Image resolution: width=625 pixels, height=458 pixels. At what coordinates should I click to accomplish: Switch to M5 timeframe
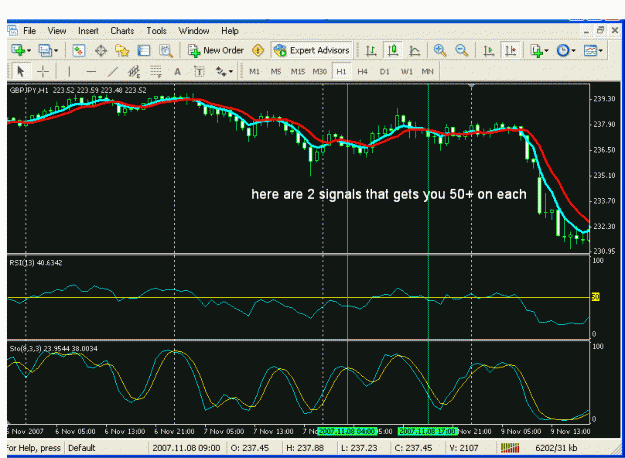(276, 71)
